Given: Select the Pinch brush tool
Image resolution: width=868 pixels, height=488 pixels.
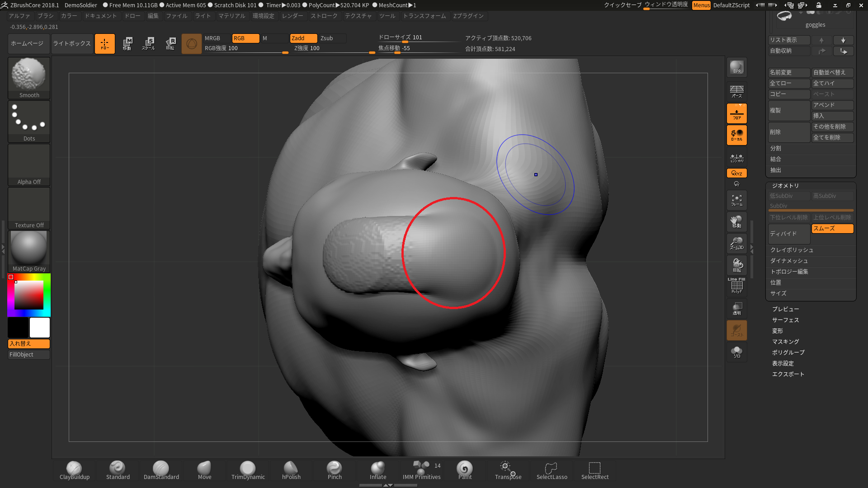Looking at the screenshot, I should [x=335, y=469].
